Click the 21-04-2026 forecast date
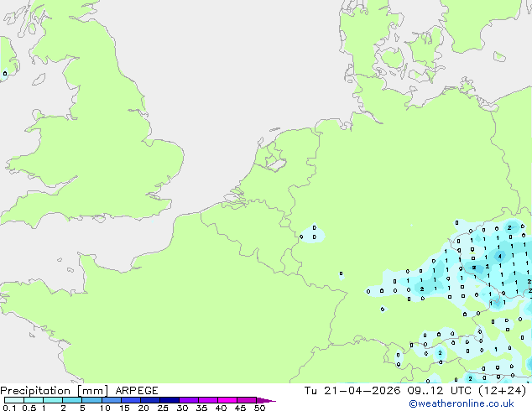The image size is (532, 411). click(x=362, y=391)
